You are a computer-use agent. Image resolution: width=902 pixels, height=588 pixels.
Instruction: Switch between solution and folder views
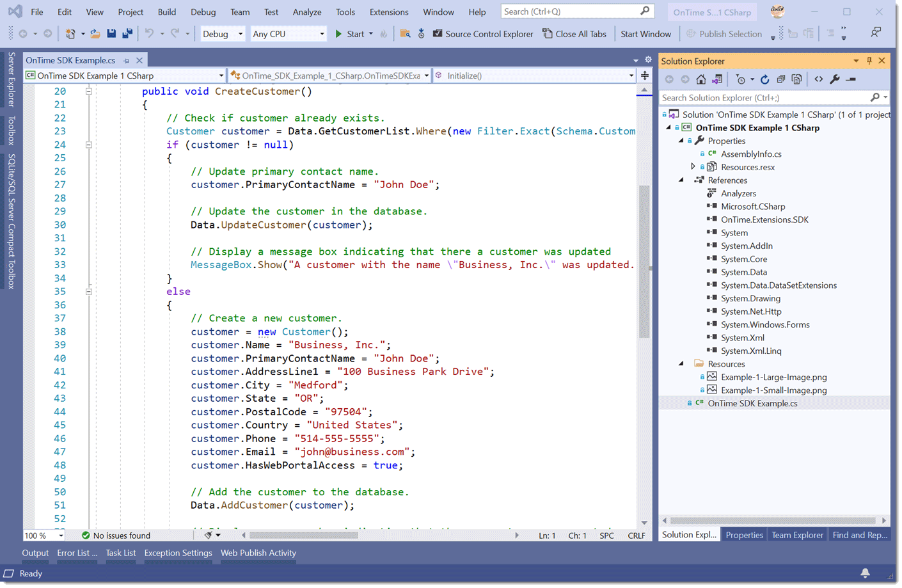pyautogui.click(x=717, y=79)
